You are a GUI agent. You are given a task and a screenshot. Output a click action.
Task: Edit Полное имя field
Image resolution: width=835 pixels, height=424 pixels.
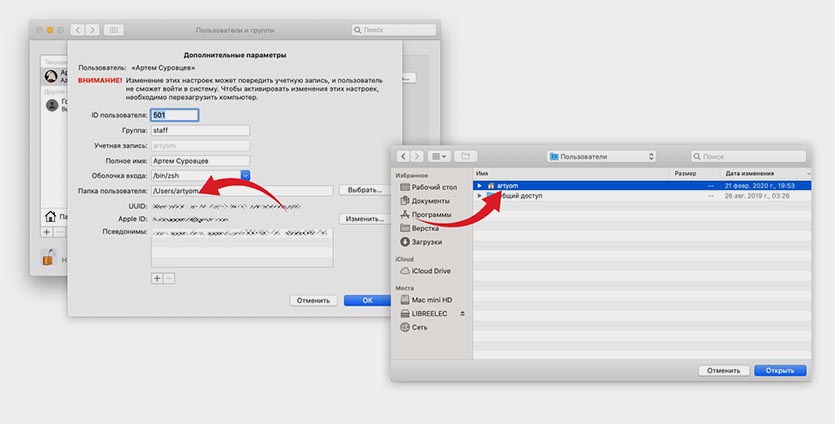(x=200, y=161)
